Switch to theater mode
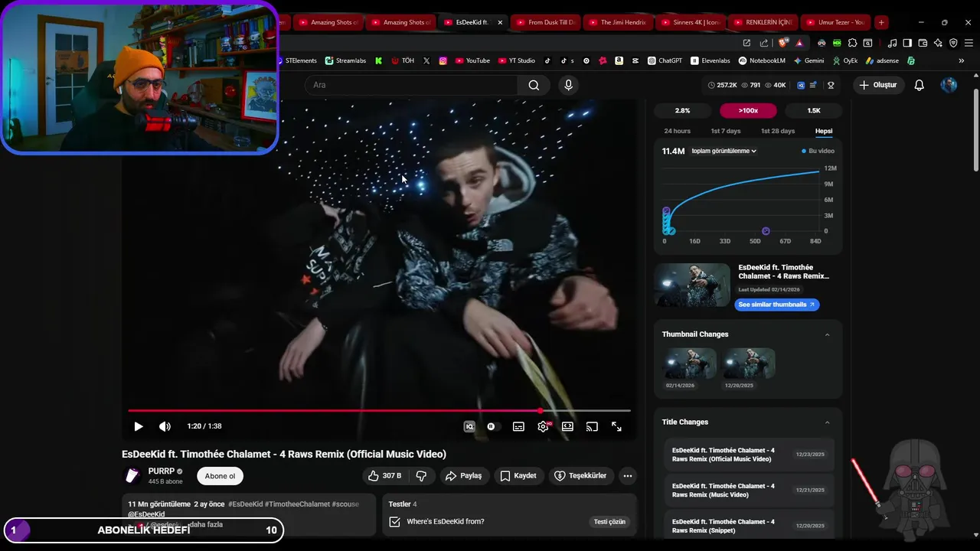Image resolution: width=980 pixels, height=551 pixels. [567, 426]
